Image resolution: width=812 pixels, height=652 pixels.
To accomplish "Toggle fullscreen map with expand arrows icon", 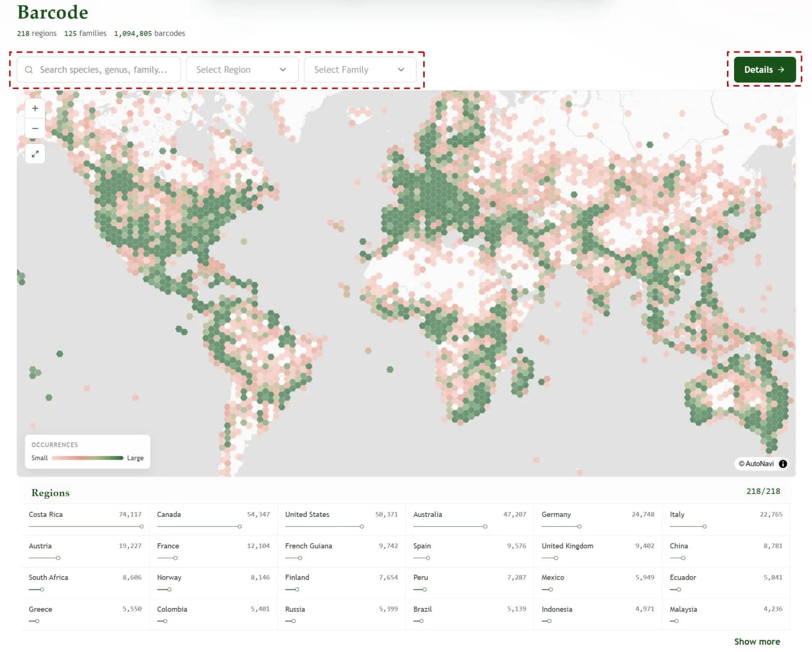I will [35, 154].
